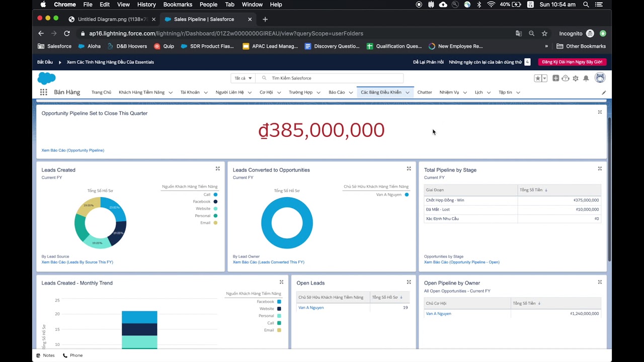
Task: Open Xem Báo Cáo (Opportunity Pipeline - Open)
Action: coord(462,262)
